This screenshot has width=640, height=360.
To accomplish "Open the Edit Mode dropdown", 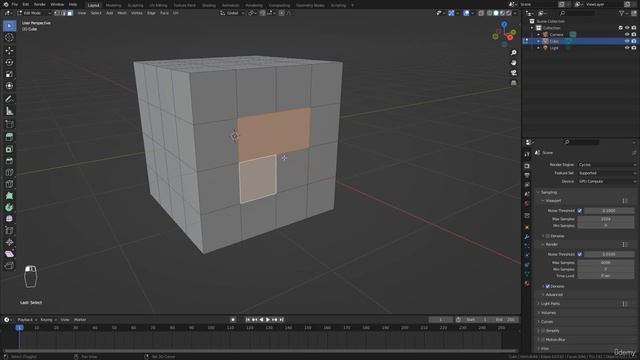I will point(34,13).
